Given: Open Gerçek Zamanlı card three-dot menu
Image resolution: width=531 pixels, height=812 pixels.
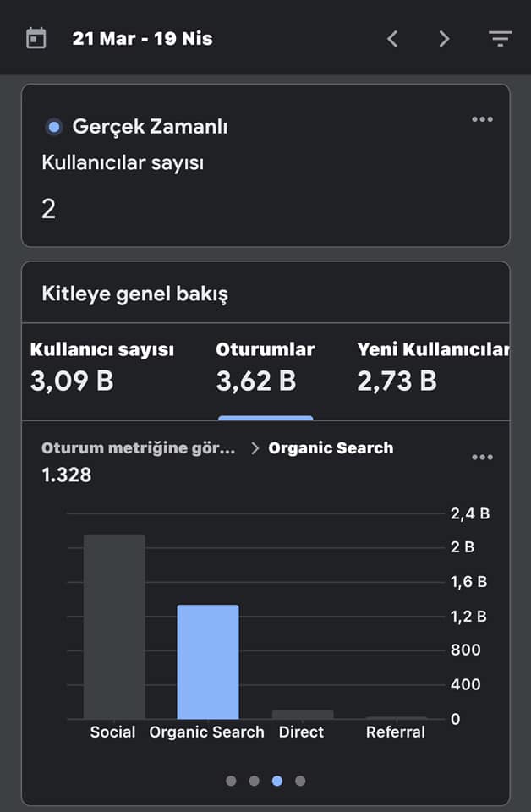Looking at the screenshot, I should point(482,119).
